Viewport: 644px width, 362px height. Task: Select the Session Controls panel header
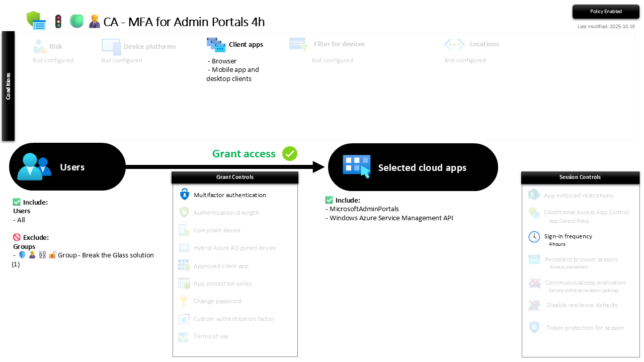(x=580, y=177)
